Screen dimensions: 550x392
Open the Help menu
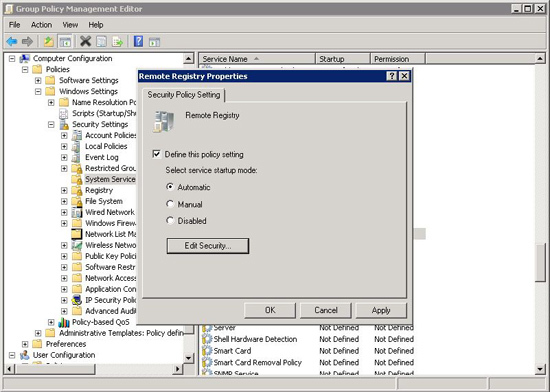[x=95, y=25]
